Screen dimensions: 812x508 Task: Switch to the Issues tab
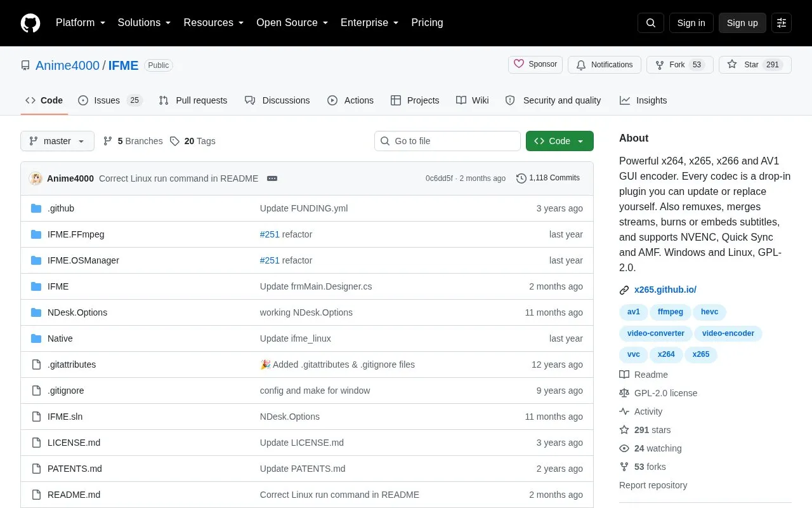[110, 100]
